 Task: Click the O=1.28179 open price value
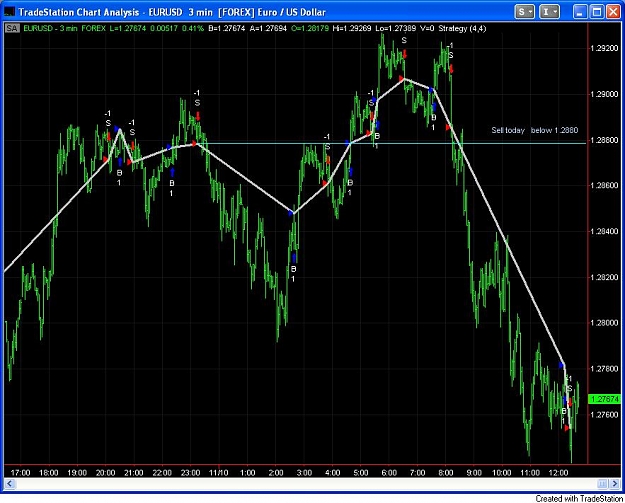tap(309, 28)
